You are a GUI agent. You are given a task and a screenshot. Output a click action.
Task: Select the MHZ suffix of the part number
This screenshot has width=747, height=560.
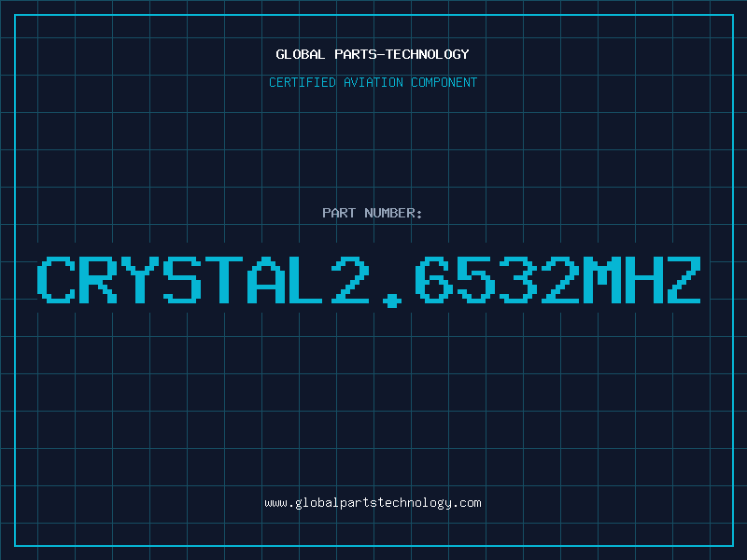click(x=642, y=280)
